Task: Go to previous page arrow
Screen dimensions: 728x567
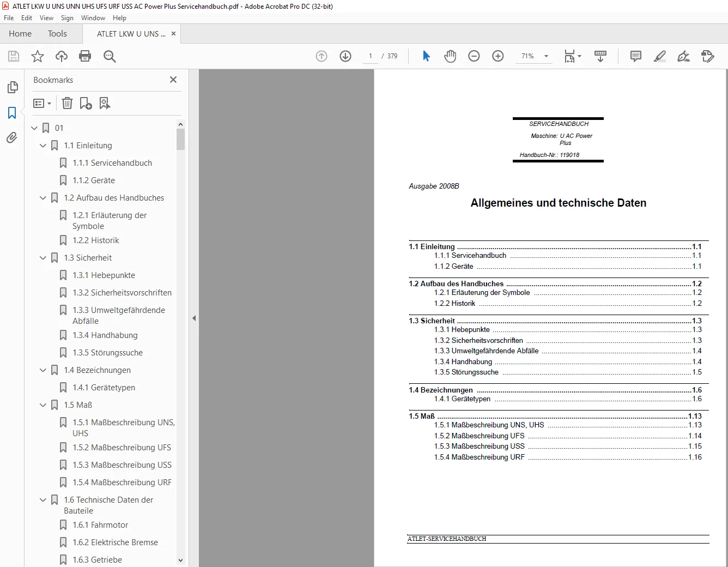Action: [x=321, y=56]
